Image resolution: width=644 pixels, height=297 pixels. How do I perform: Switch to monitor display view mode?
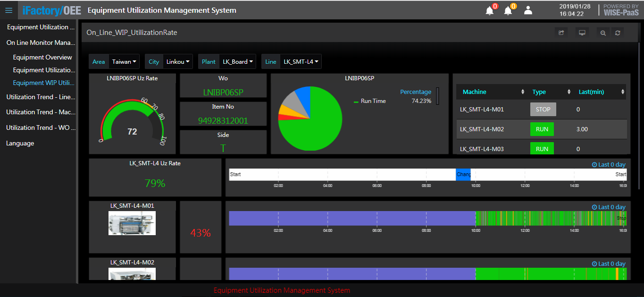(582, 33)
